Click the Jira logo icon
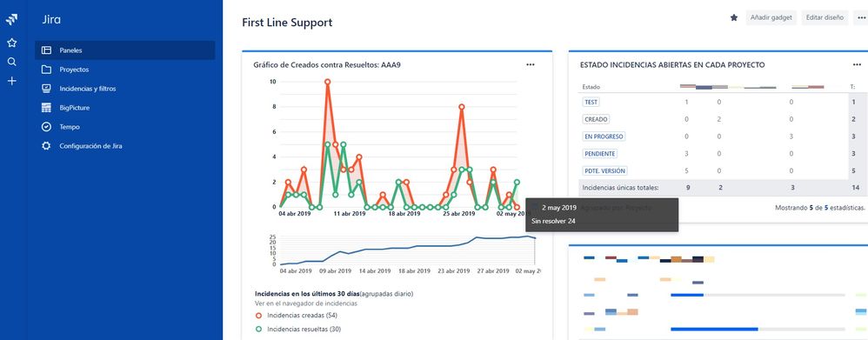The image size is (868, 340). pos(11,20)
